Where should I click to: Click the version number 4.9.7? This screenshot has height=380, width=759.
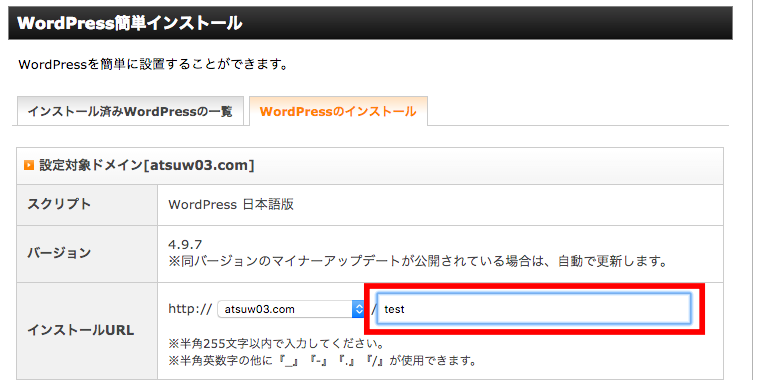tap(185, 244)
